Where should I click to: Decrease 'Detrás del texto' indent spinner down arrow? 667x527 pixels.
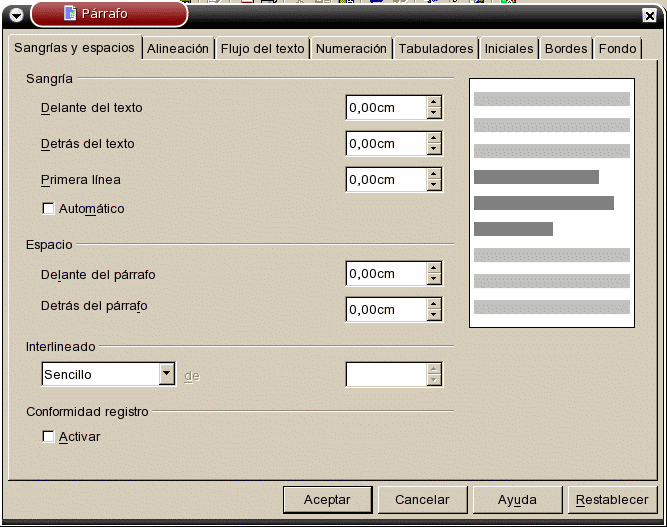[x=434, y=150]
